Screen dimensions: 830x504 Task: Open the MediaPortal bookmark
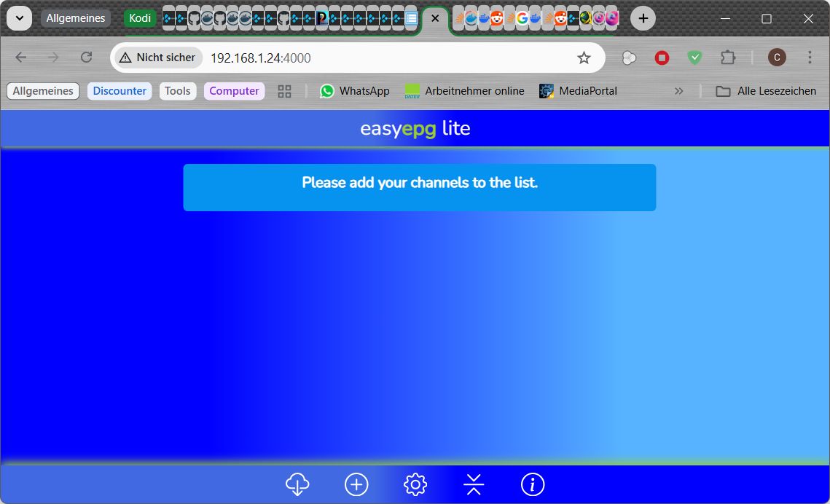[578, 91]
